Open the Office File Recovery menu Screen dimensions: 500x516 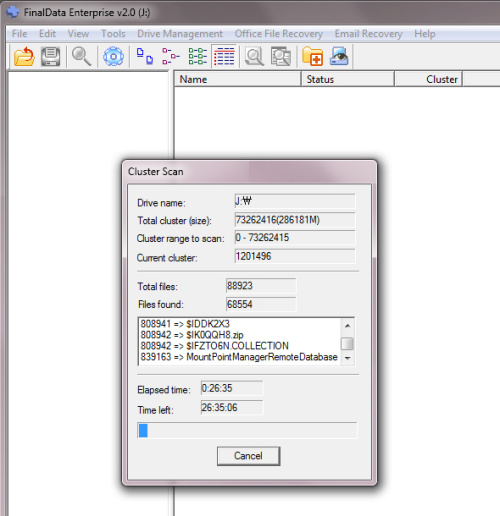coord(279,34)
